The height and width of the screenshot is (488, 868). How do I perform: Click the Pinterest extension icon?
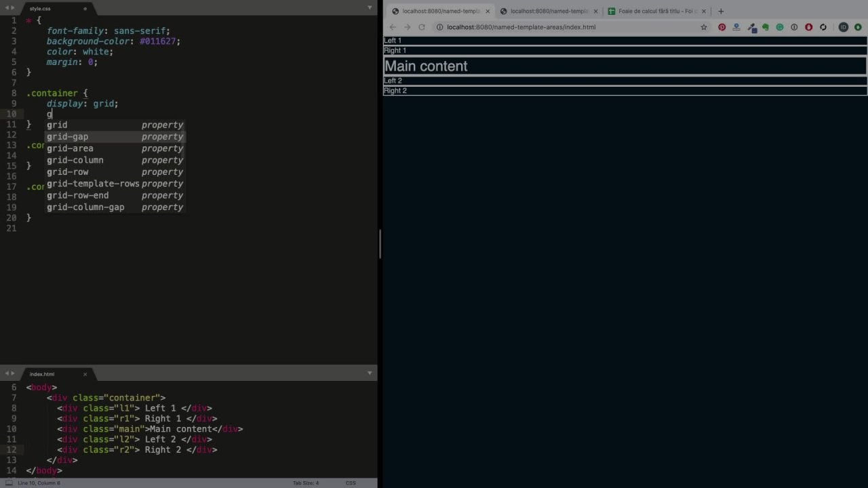722,27
